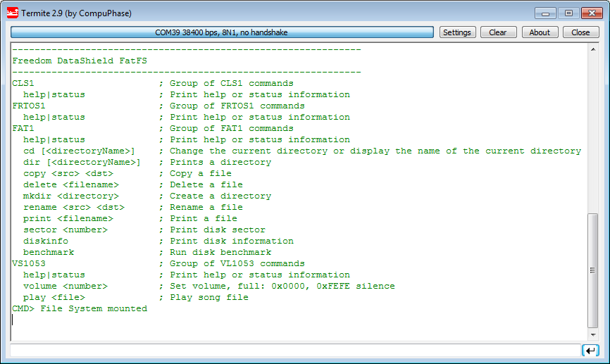Click the vertical scrollbar thumb
This screenshot has height=364, width=610.
point(593,271)
